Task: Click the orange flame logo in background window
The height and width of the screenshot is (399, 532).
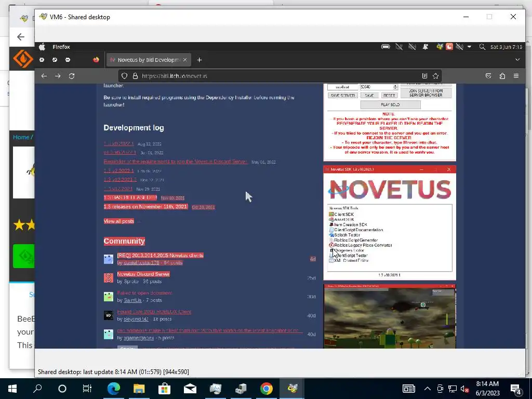Action: pyautogui.click(x=23, y=59)
